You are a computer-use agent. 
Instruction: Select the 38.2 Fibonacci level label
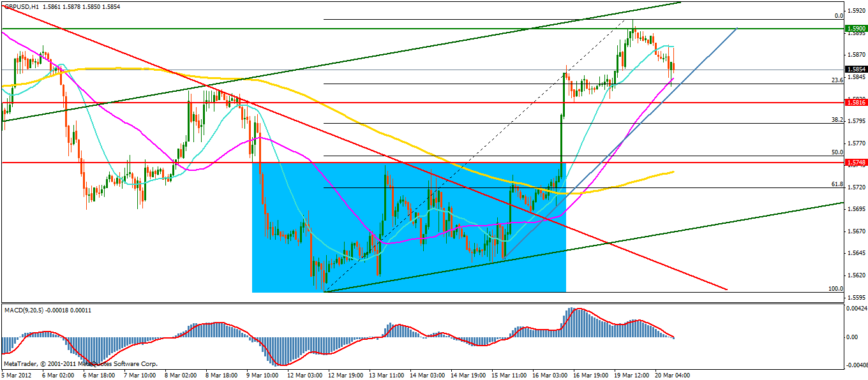[x=837, y=119]
